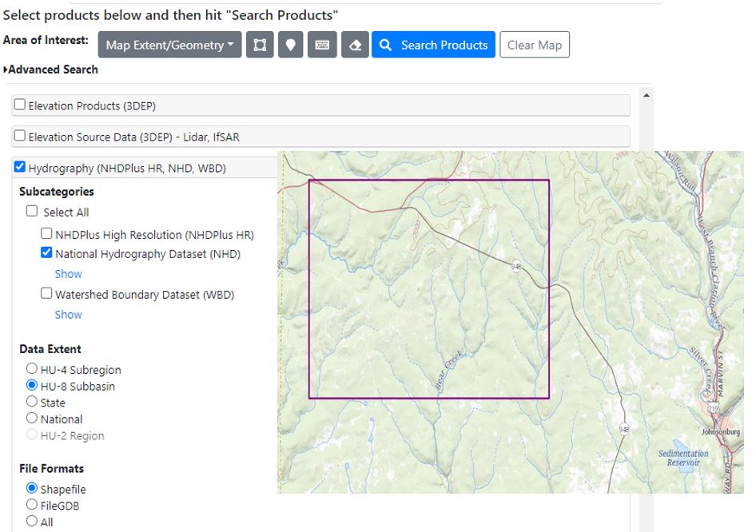Image resolution: width=756 pixels, height=532 pixels.
Task: Click Show link under National Hydrography Dataset
Action: click(69, 274)
